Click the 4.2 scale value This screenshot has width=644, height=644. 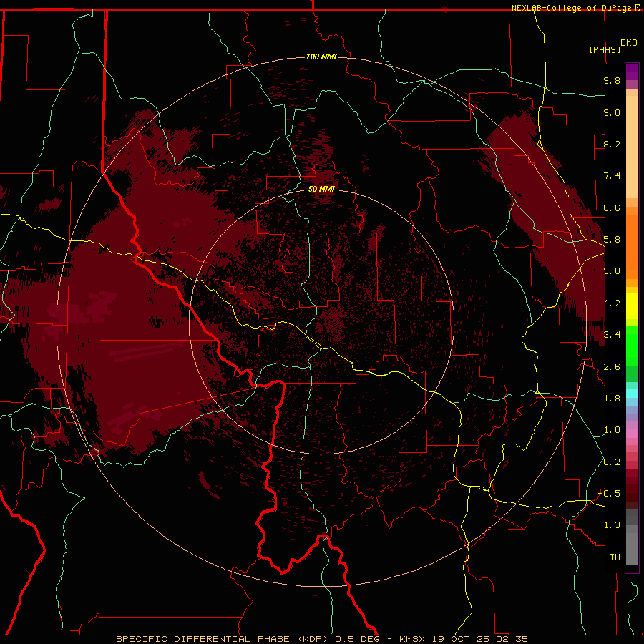click(612, 303)
